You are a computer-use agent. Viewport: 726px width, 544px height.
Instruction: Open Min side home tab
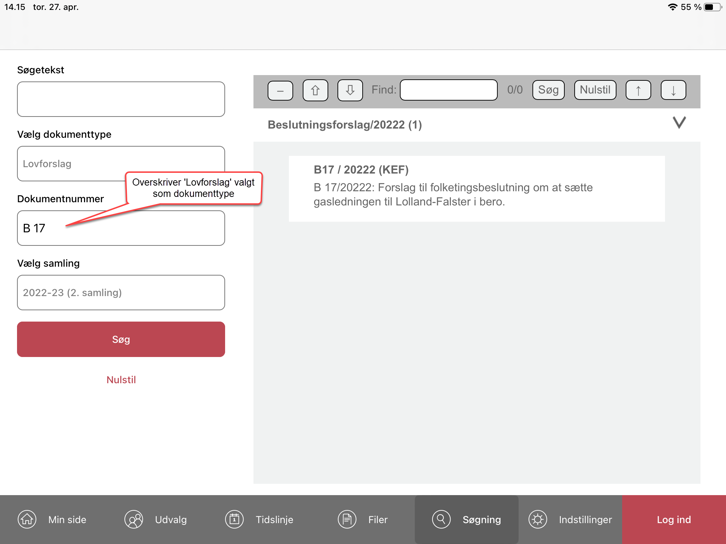[52, 520]
